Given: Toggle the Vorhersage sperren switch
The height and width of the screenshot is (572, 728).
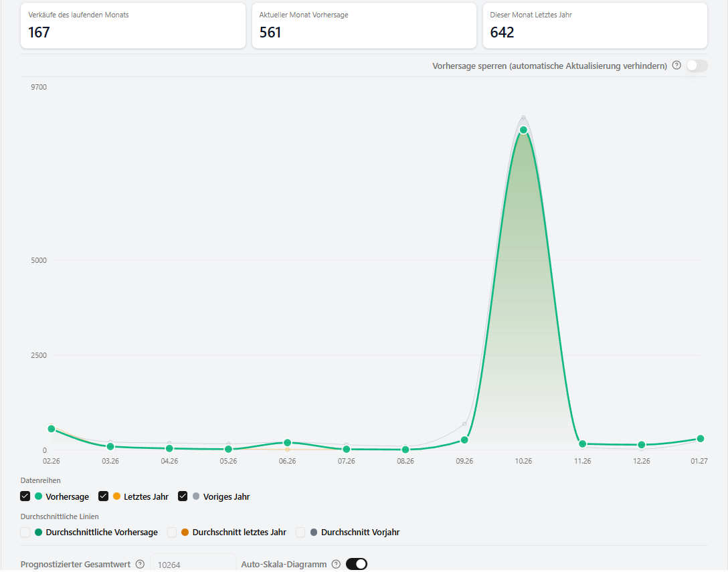Looking at the screenshot, I should point(697,66).
